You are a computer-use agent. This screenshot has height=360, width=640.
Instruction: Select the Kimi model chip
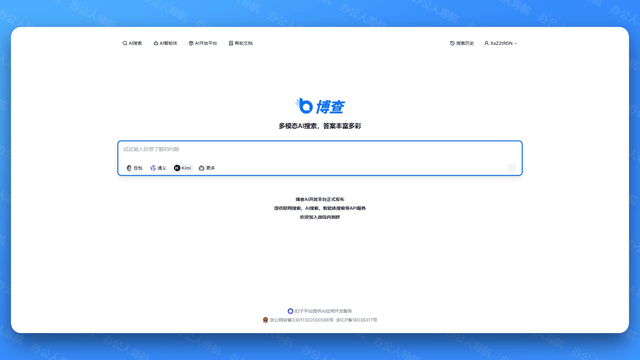182,168
